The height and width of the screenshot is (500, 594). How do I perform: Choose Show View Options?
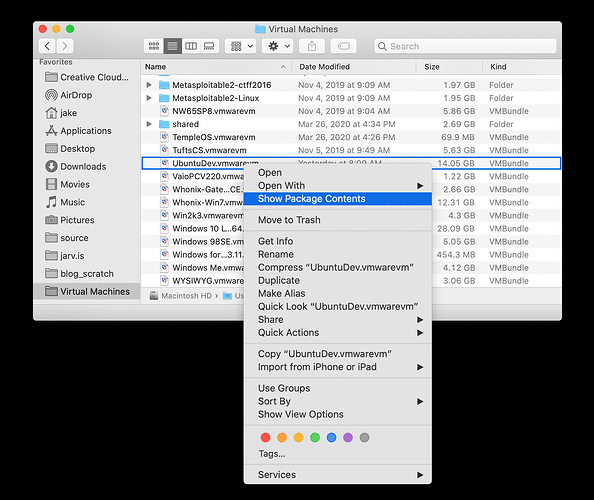338,414
